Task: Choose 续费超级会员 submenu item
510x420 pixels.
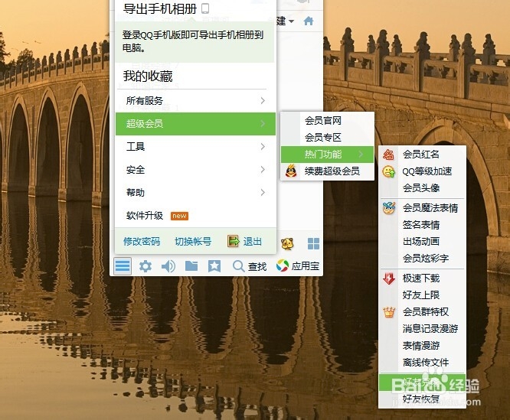Action: coord(328,171)
